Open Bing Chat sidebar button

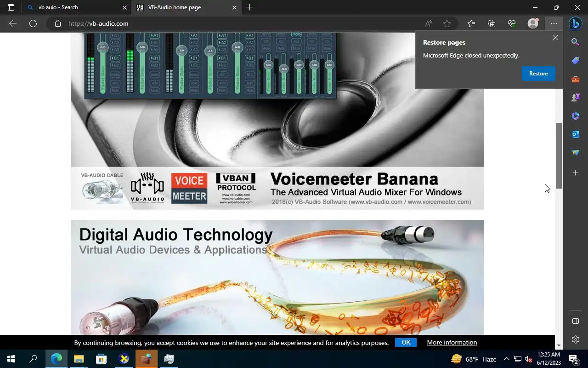click(576, 23)
